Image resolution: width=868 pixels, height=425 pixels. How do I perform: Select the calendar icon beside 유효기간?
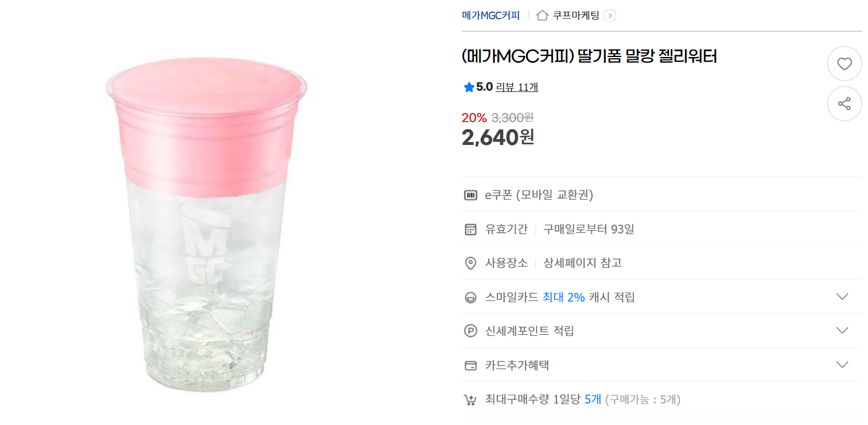470,229
